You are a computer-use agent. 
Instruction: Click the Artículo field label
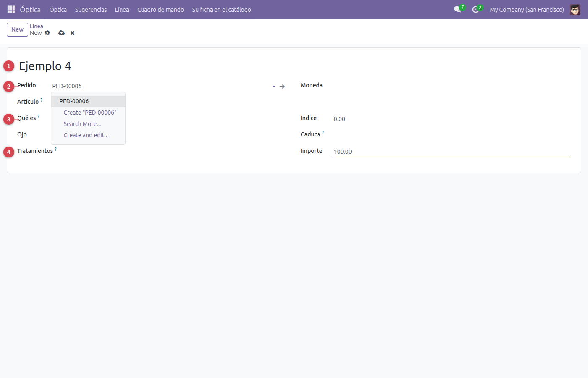28,102
